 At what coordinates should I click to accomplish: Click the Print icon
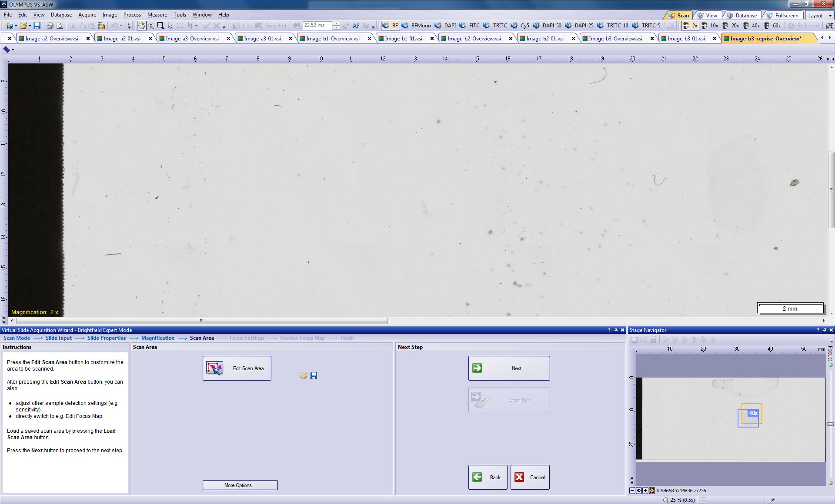[50, 26]
